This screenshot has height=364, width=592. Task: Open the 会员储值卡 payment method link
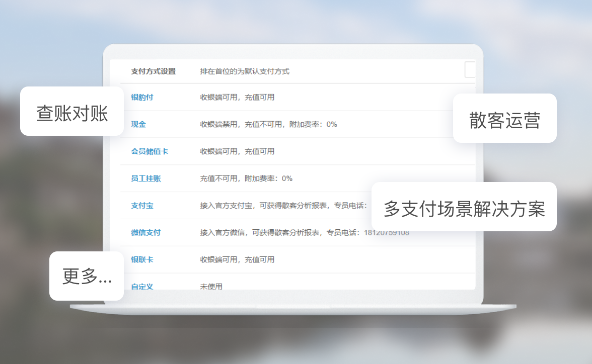pos(150,152)
